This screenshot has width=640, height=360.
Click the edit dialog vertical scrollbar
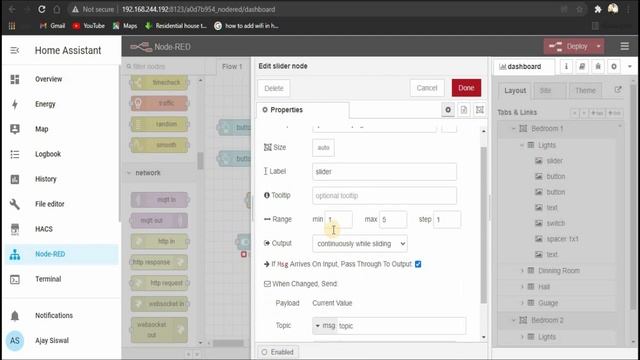(484, 225)
